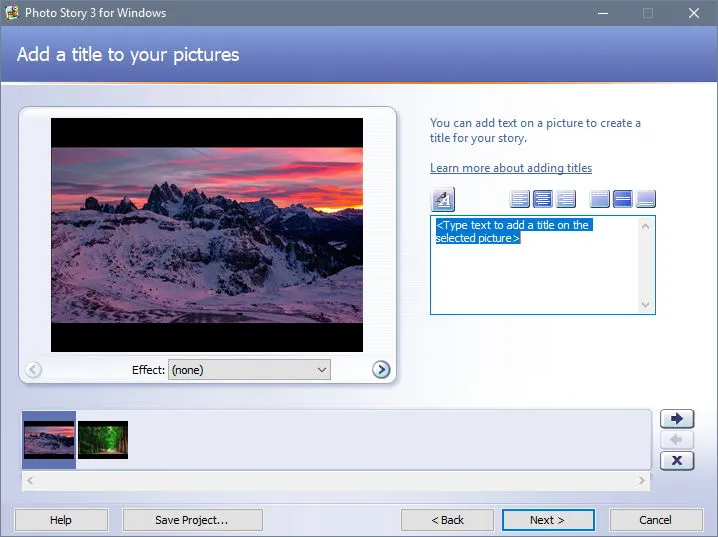This screenshot has height=537, width=718.
Task: Click the Next button
Action: pyautogui.click(x=548, y=520)
